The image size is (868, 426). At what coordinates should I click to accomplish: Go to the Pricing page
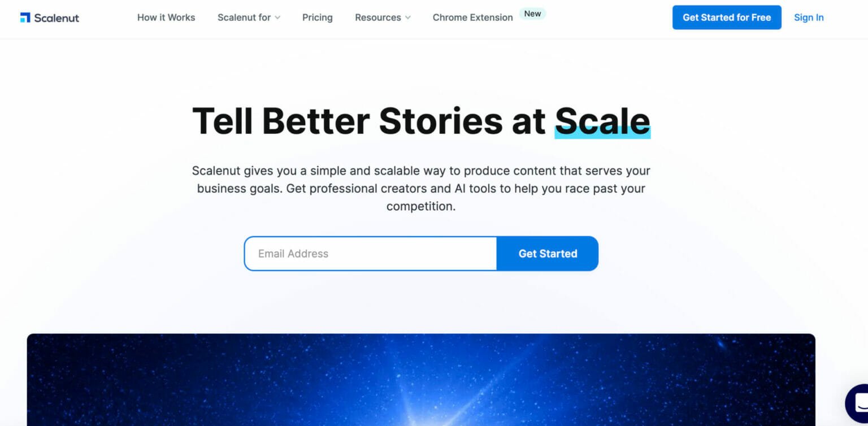point(317,18)
